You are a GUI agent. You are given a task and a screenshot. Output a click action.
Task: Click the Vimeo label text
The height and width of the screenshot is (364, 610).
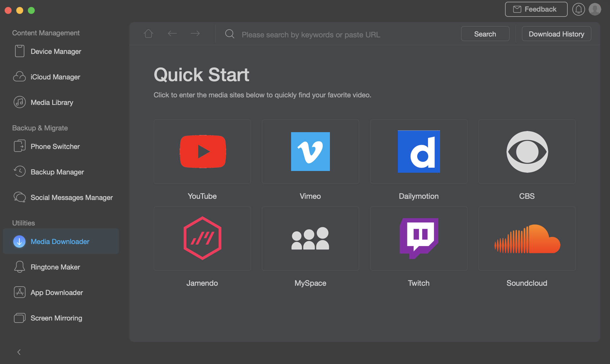click(x=310, y=196)
